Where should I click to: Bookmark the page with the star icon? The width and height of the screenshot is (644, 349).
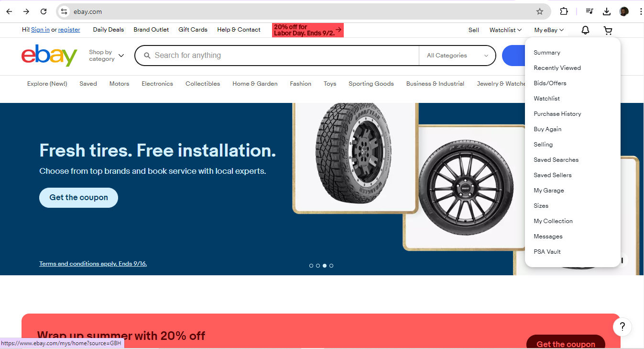coord(539,11)
